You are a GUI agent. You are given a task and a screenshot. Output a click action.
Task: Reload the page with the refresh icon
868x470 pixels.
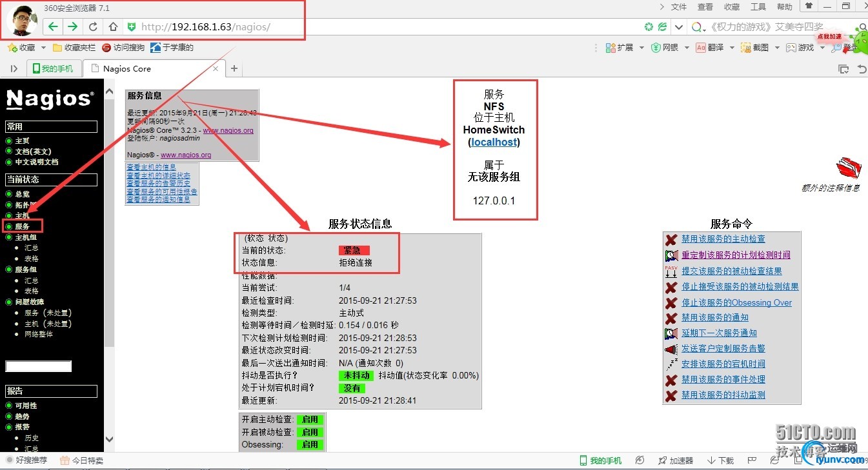(x=93, y=26)
